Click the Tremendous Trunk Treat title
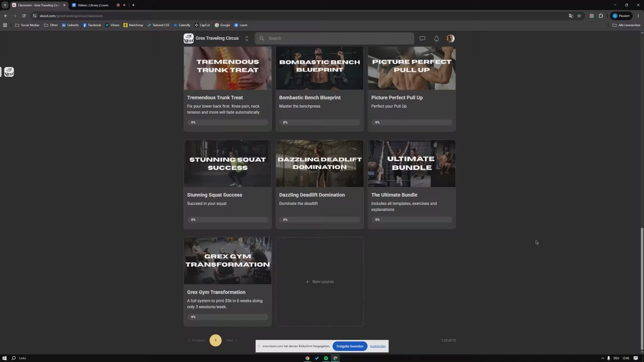644x362 pixels. [215, 98]
